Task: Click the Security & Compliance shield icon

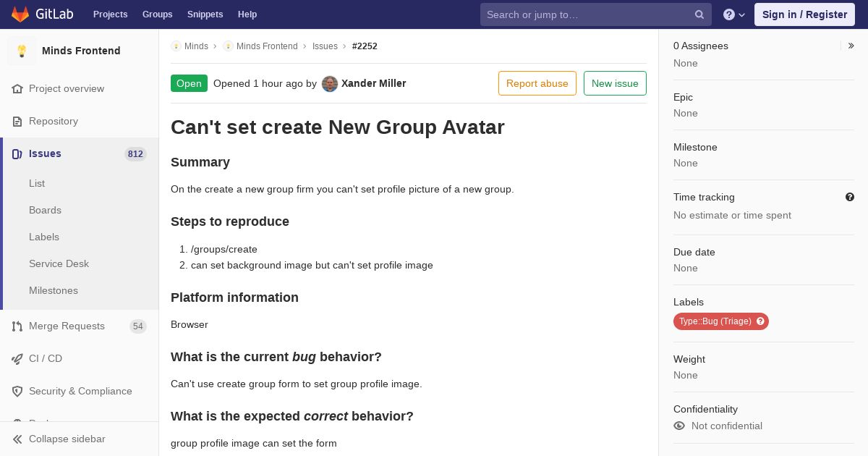Action: [x=17, y=391]
